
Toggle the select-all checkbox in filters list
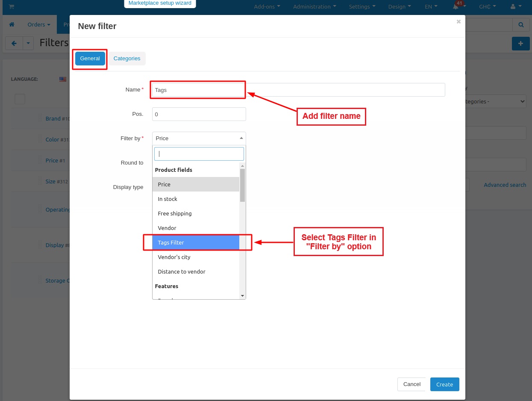coord(20,99)
